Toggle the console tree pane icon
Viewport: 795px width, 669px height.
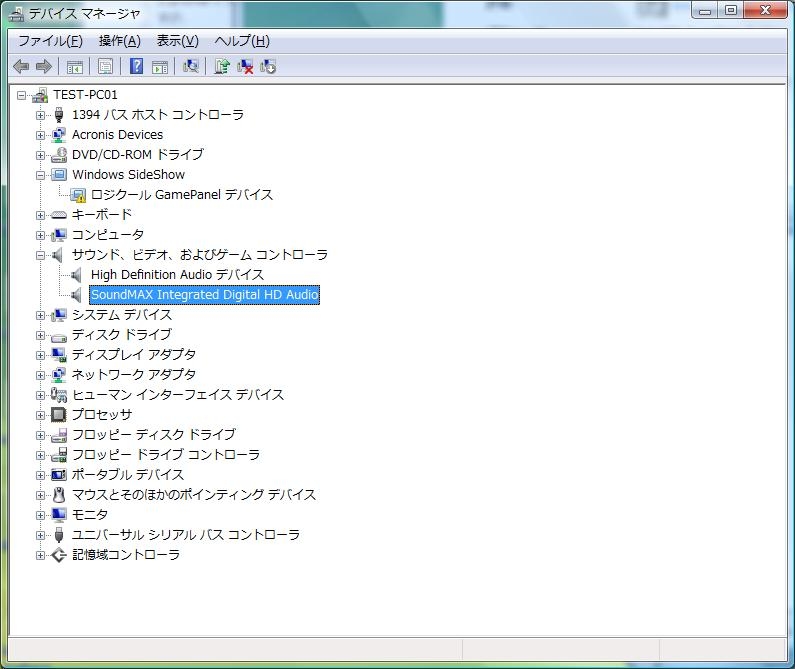(75, 66)
